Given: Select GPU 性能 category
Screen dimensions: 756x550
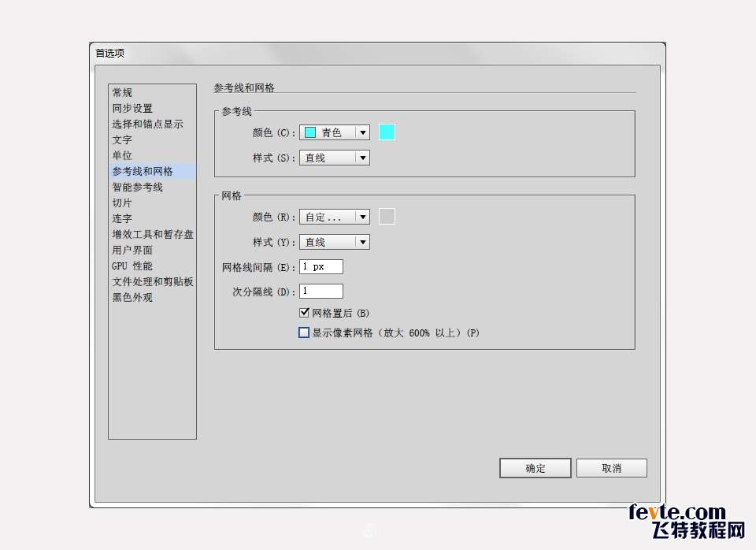Looking at the screenshot, I should (152, 266).
